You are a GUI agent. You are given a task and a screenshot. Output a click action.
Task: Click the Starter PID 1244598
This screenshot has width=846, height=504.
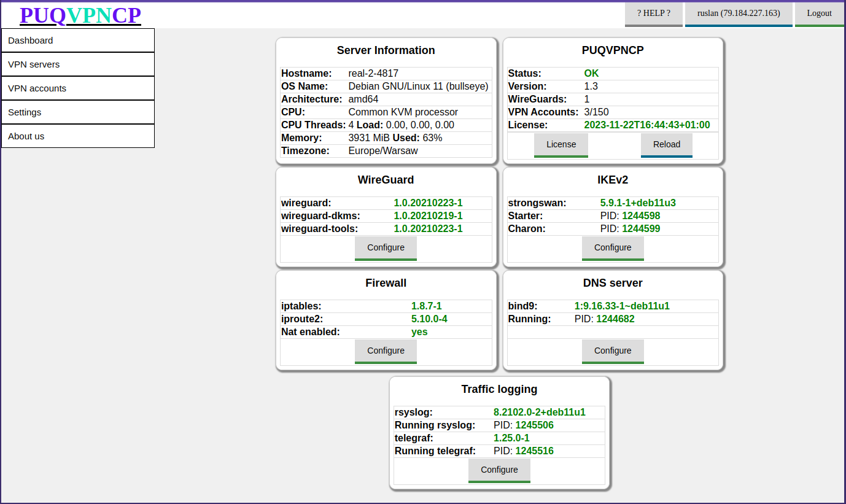tap(641, 216)
